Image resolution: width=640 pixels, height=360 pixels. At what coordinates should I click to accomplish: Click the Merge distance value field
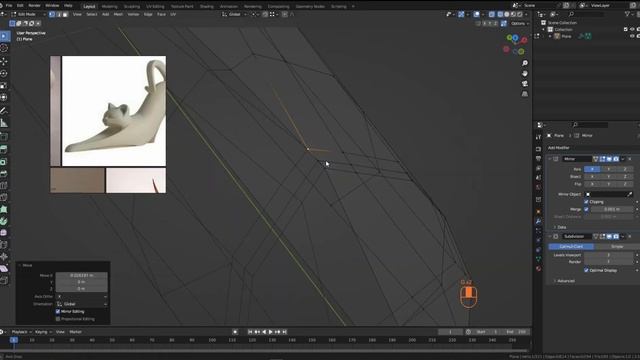coord(612,209)
